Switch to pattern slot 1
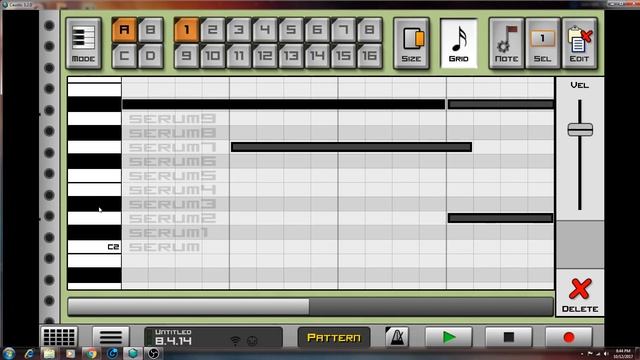Viewport: 640px width, 360px height. point(187,30)
